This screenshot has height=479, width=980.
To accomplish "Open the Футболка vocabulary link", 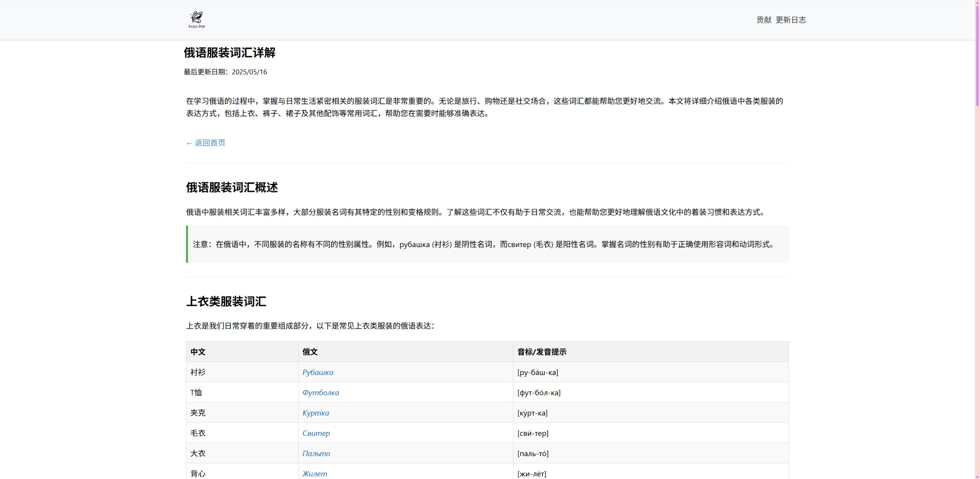I will click(x=320, y=392).
